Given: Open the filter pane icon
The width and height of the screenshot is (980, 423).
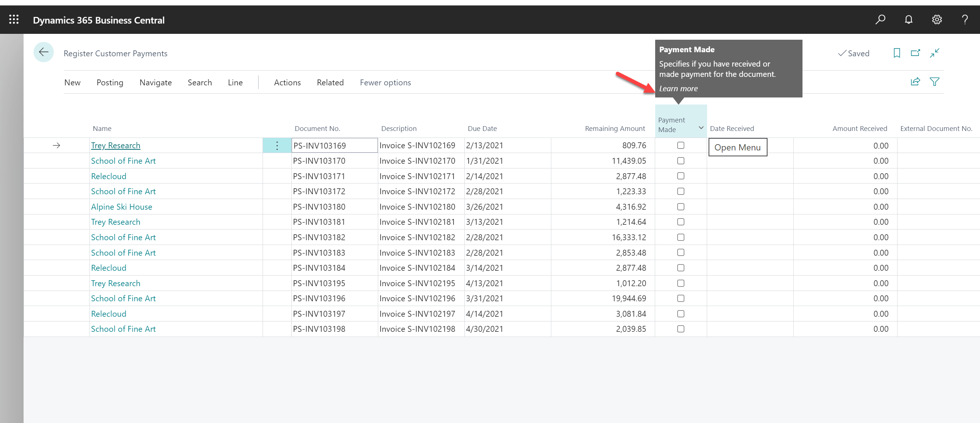Looking at the screenshot, I should coord(935,81).
